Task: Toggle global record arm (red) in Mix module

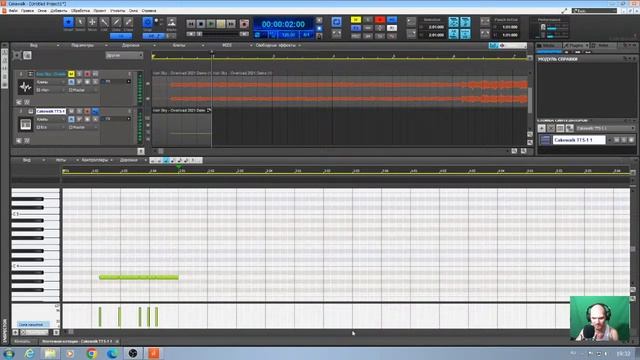Action: pyautogui.click(x=380, y=20)
